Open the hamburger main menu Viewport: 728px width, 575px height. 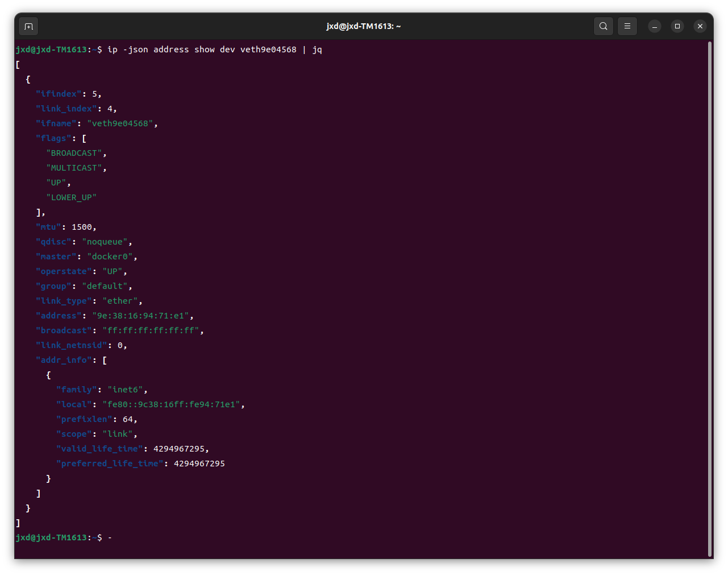[627, 26]
